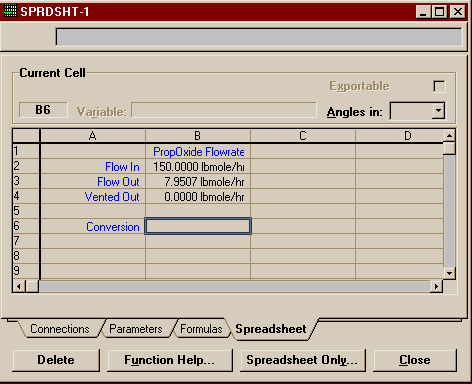Viewport: 472px width, 384px height.
Task: Close the SPRDSHT-1 window via X
Action: pyautogui.click(x=458, y=12)
